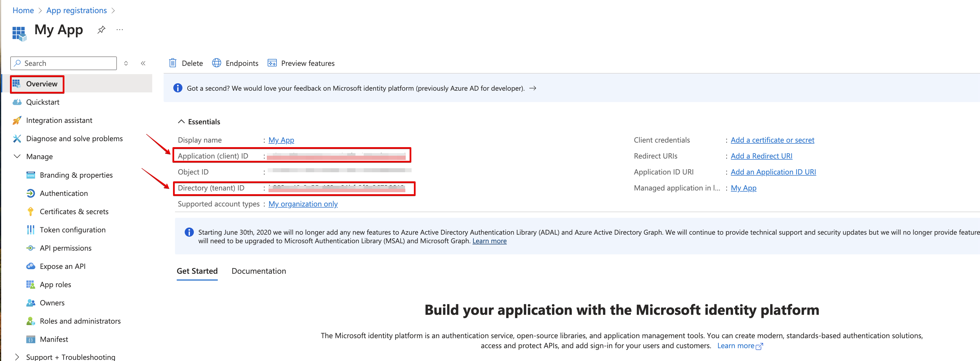Go to App registrations breadcrumb
980x361 pixels.
76,10
